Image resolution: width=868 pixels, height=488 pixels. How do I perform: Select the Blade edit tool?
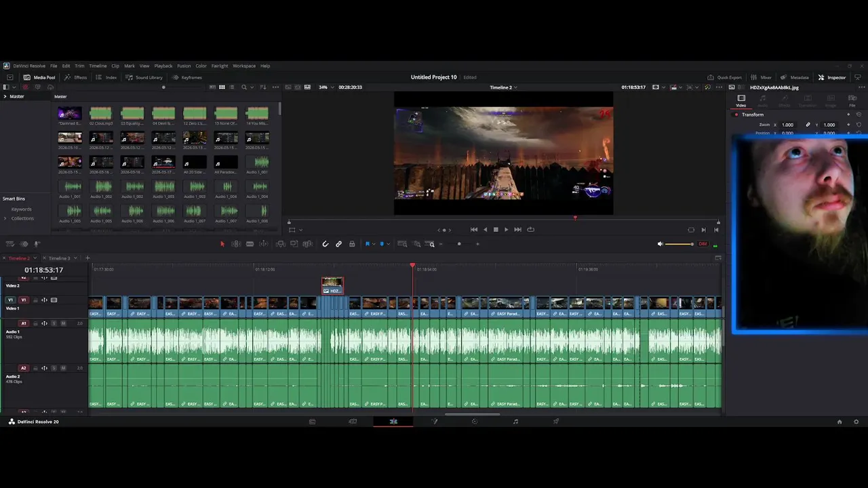[250, 244]
